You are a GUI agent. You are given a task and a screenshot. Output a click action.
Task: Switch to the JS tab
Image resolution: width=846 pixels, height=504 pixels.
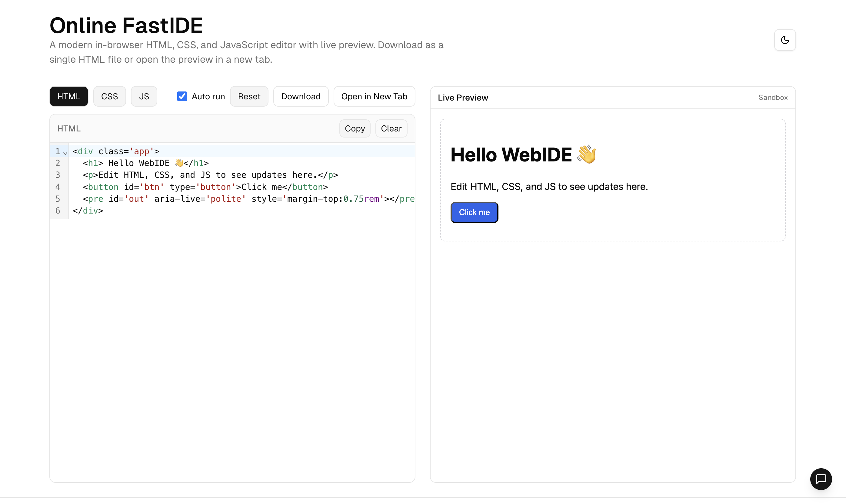tap(144, 96)
